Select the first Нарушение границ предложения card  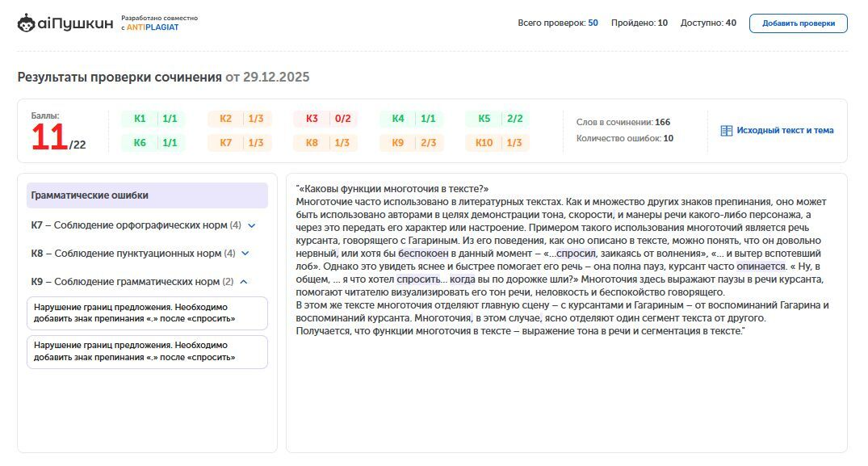[x=147, y=313]
